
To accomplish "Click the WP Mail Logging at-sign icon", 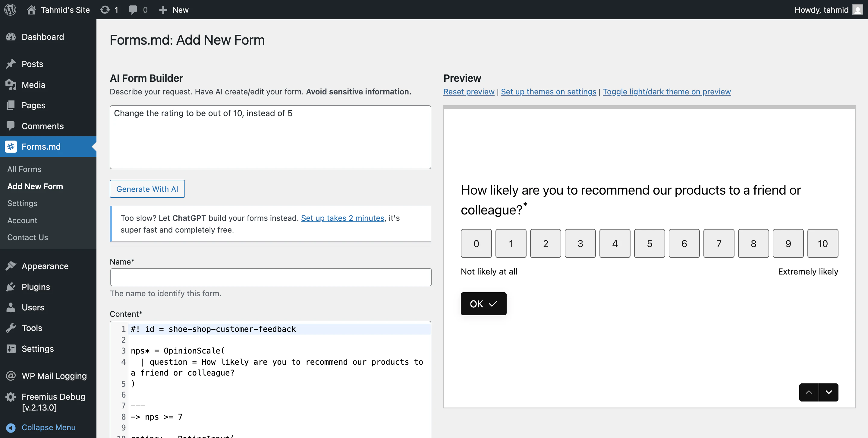I will coord(11,376).
